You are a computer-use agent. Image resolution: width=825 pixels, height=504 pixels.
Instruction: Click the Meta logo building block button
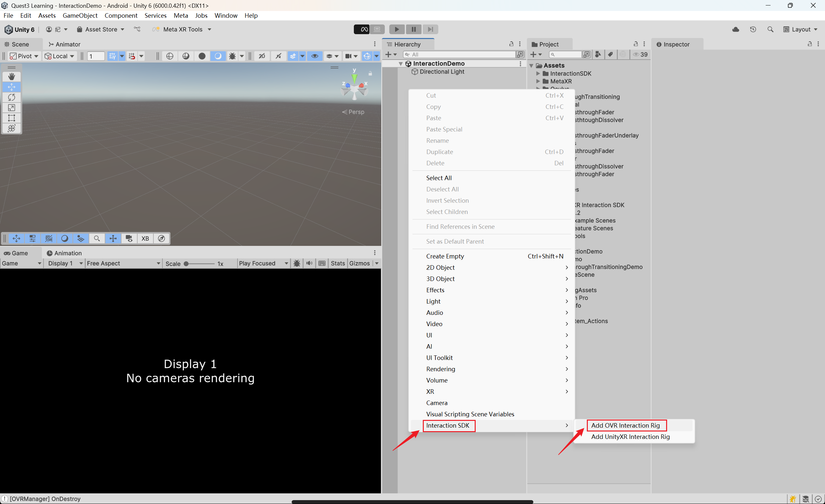tap(361, 29)
